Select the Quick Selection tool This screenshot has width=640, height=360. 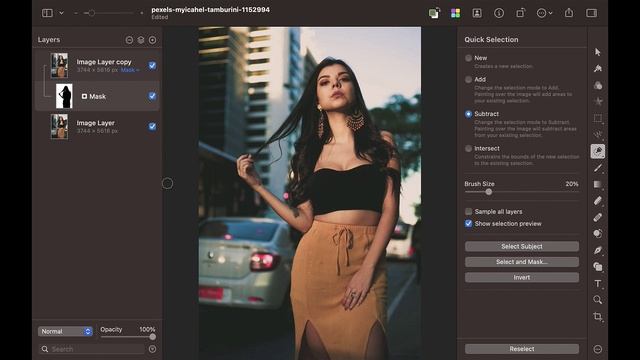[598, 151]
